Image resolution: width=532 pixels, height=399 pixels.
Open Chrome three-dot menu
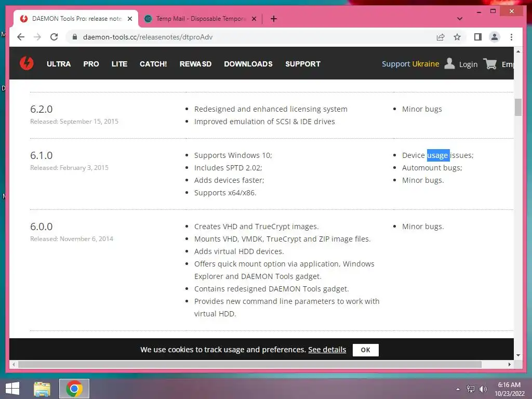tap(511, 37)
